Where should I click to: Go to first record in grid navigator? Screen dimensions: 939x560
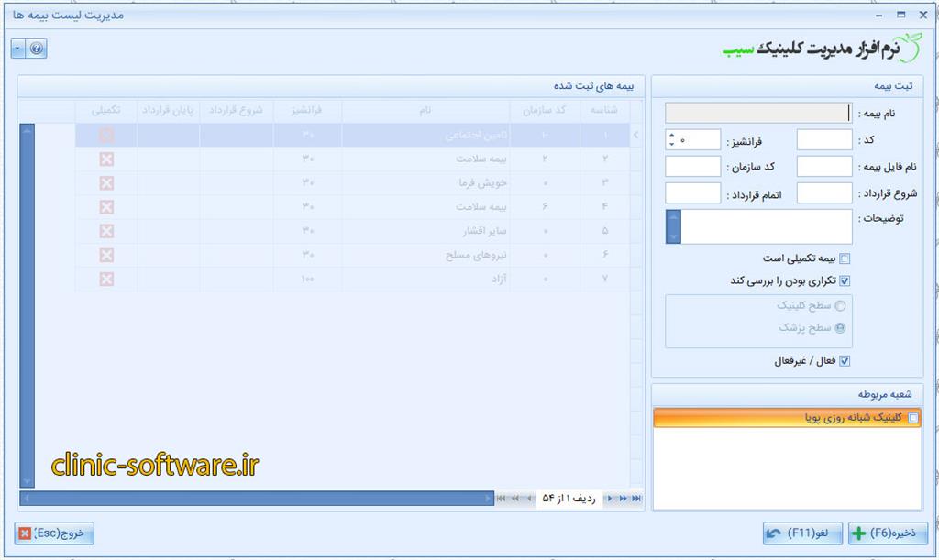click(x=502, y=498)
